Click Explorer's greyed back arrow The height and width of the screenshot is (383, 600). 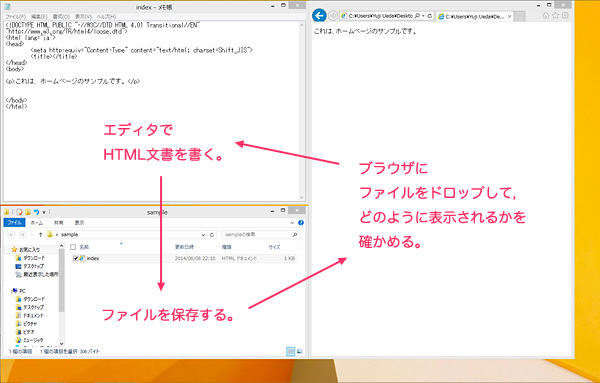[11, 235]
